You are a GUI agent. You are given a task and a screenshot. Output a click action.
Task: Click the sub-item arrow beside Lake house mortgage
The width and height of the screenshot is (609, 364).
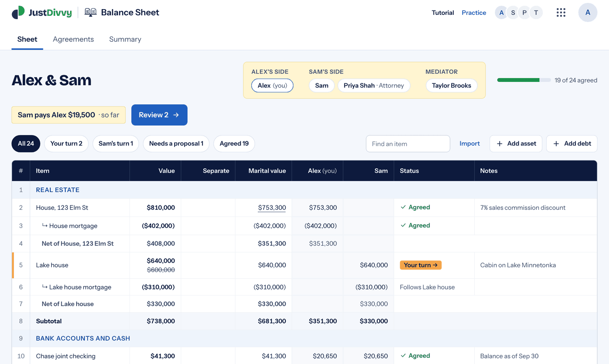[45, 287]
